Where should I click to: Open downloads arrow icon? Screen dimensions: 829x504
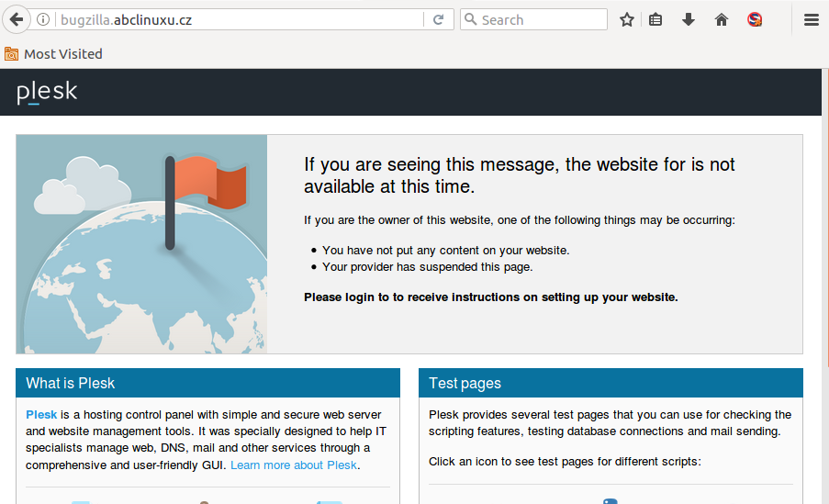(x=688, y=19)
